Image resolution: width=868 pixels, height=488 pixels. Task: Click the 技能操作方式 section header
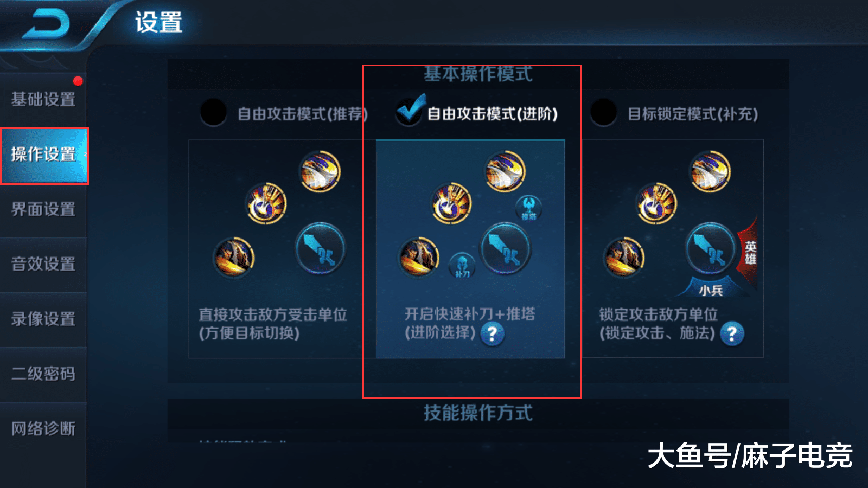pos(478,413)
